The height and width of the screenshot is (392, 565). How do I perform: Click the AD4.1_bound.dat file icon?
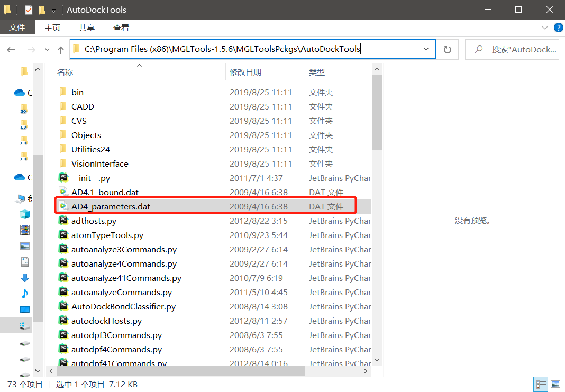point(63,192)
